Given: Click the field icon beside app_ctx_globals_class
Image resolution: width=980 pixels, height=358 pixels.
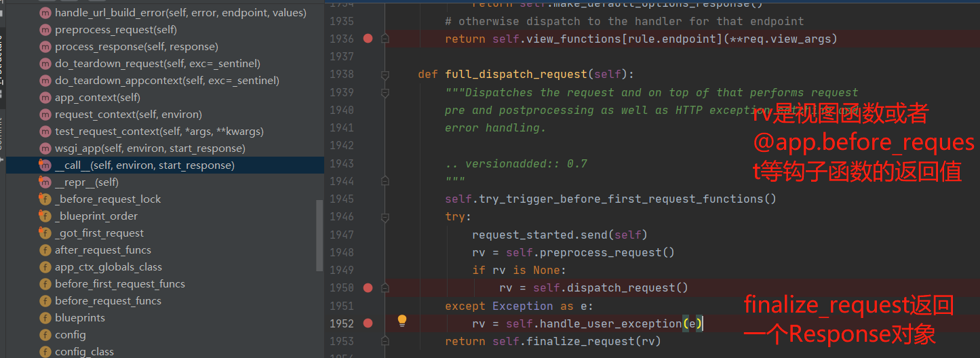Looking at the screenshot, I should (x=45, y=267).
